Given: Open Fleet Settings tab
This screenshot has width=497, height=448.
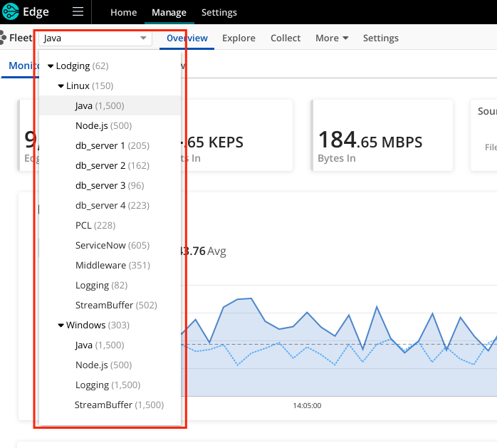Looking at the screenshot, I should 380,38.
